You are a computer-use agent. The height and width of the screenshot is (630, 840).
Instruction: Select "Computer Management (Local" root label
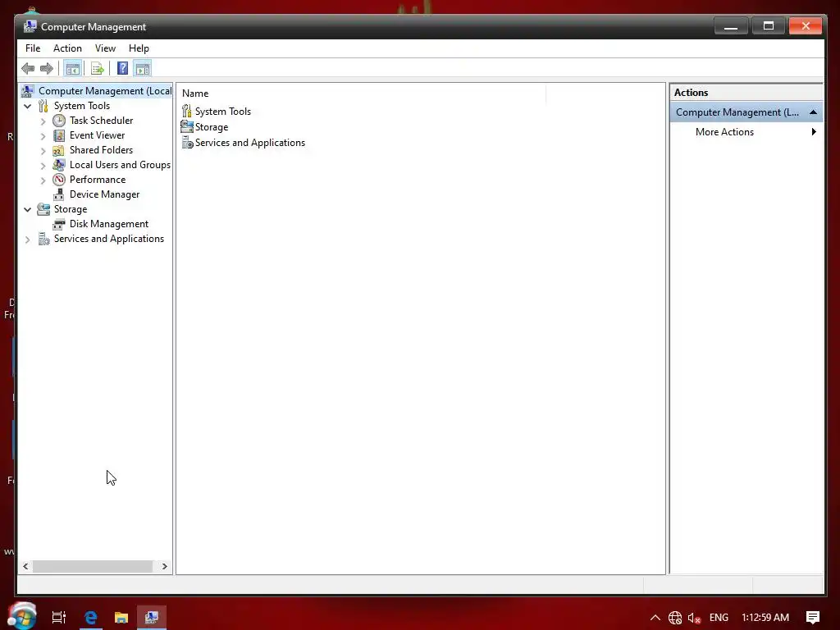105,91
